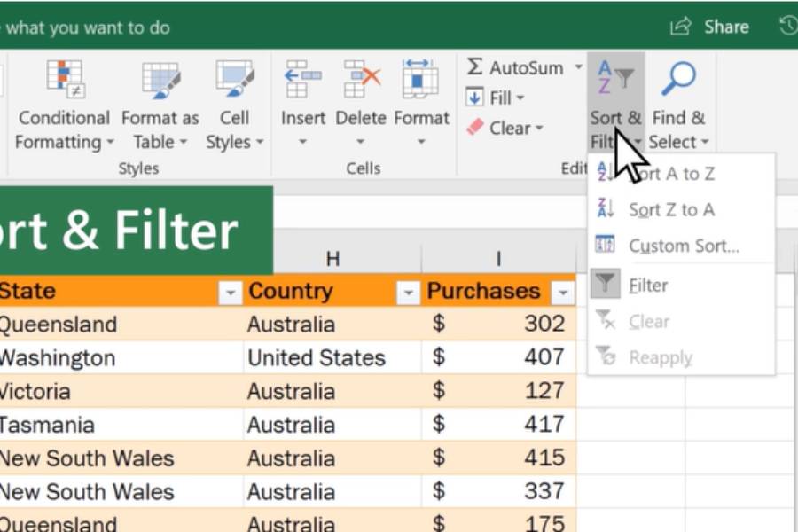Click the Sort Z to A icon
798x532 pixels.
pos(605,208)
